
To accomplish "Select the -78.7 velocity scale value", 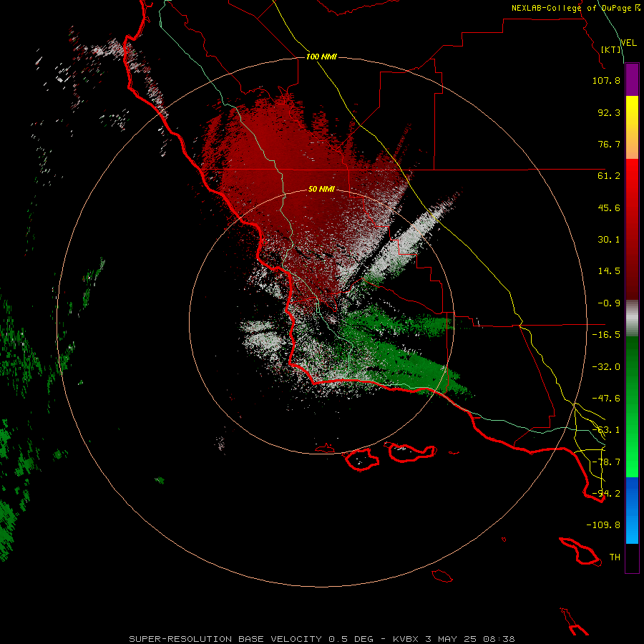I will 606,462.
